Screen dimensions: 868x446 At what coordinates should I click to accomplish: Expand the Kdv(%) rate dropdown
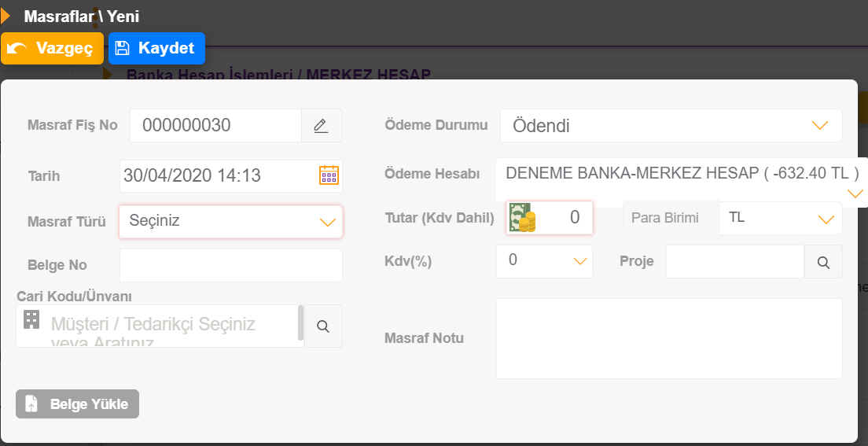coord(544,261)
